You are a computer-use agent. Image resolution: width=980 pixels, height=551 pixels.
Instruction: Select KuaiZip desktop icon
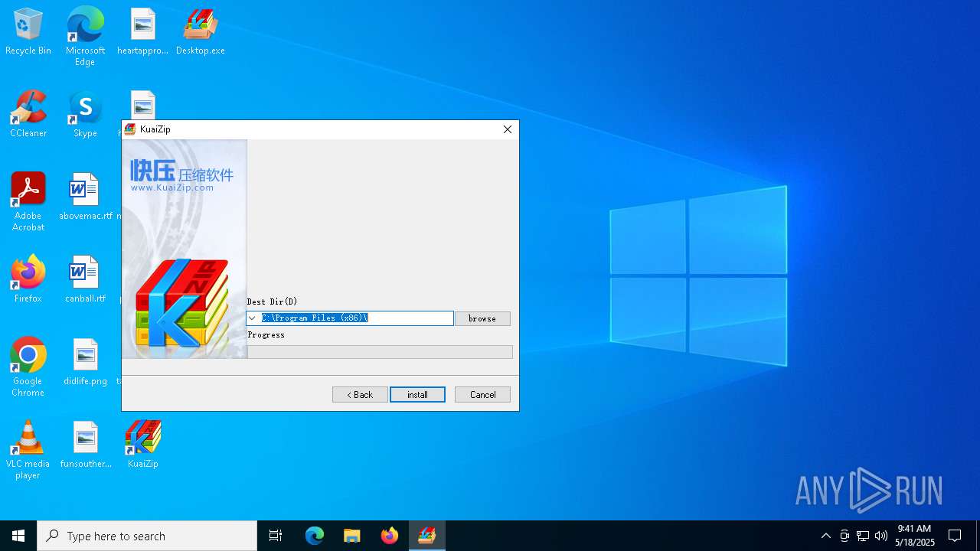[x=142, y=445]
